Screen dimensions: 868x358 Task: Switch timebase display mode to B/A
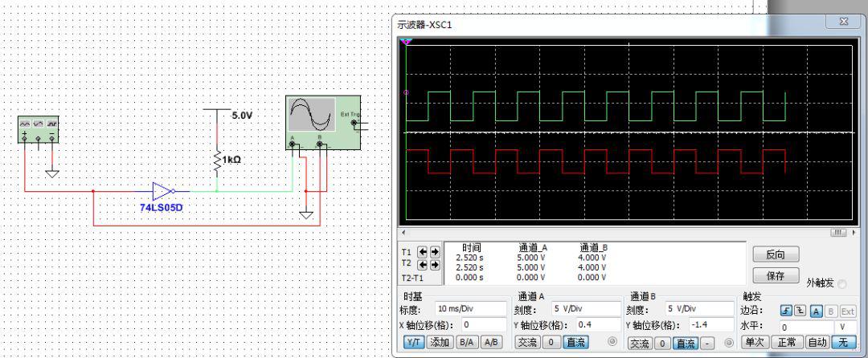click(x=465, y=343)
